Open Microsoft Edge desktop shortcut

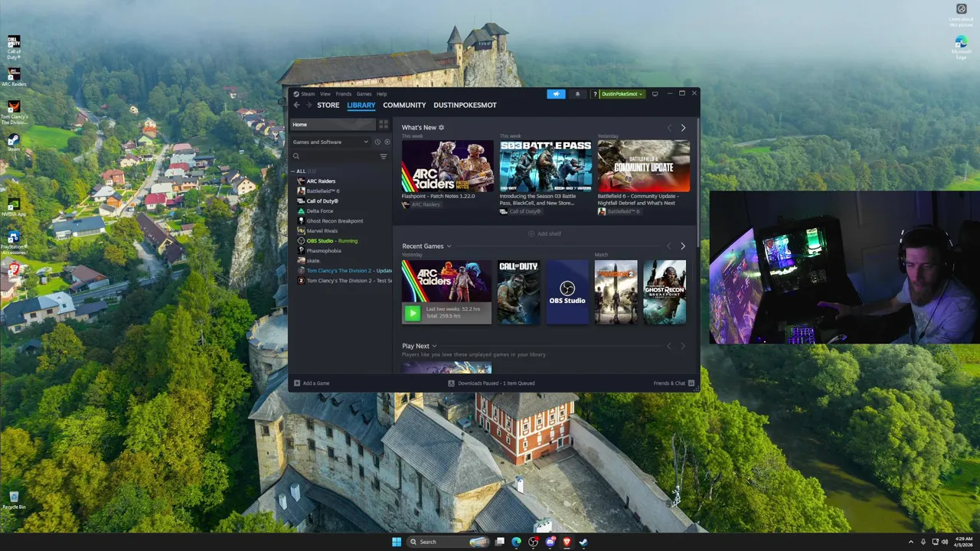[961, 47]
